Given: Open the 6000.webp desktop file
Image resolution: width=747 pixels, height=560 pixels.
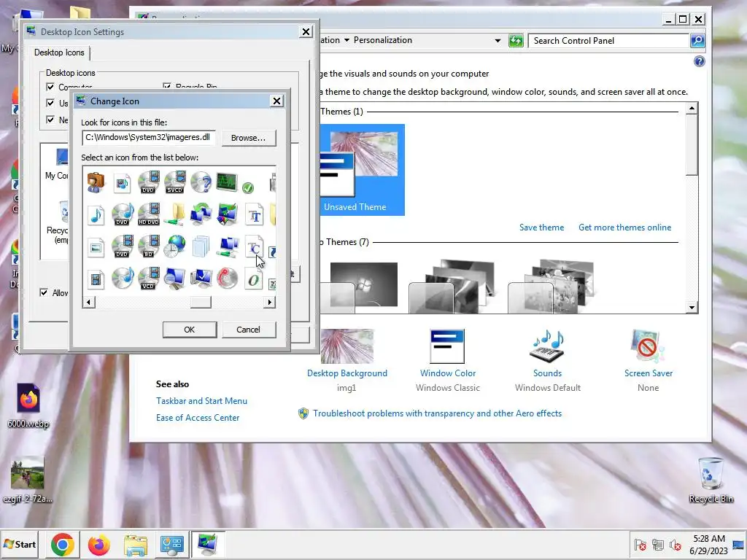Looking at the screenshot, I should [28, 405].
